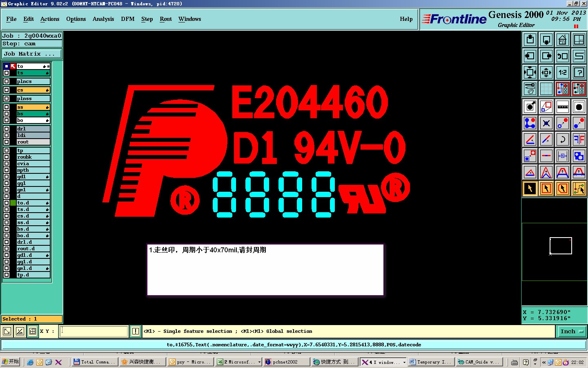Select the layer row named bo
The height and width of the screenshot is (368, 588).
[33, 120]
